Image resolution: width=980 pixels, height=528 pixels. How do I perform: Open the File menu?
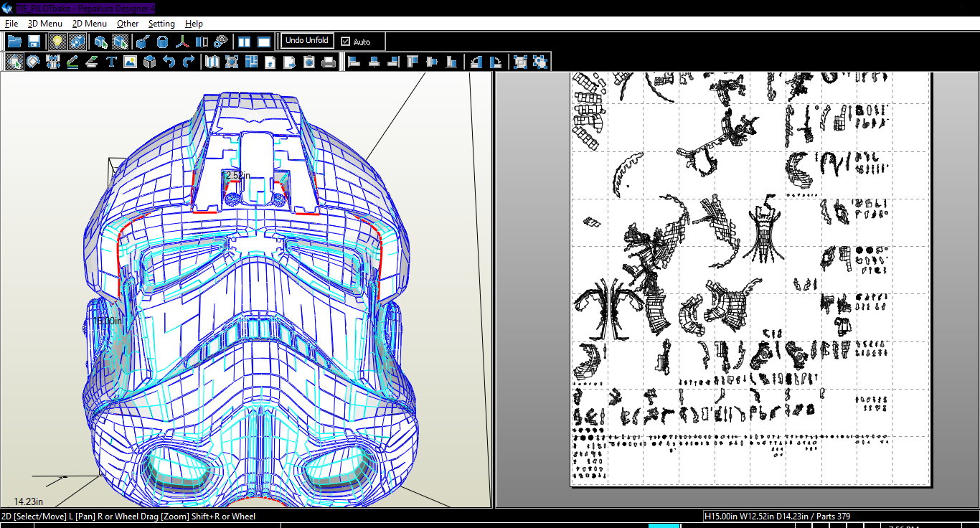pyautogui.click(x=11, y=24)
